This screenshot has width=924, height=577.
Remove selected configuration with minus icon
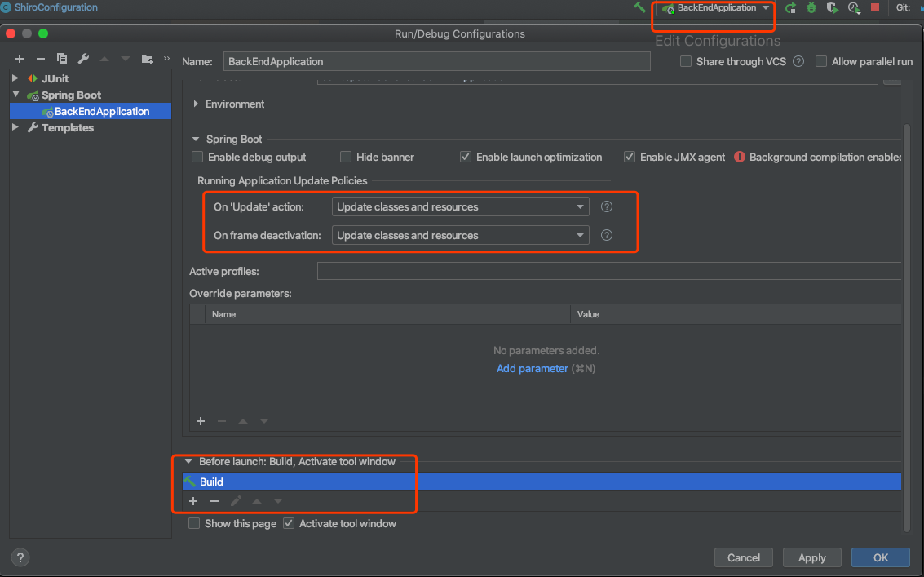pyautogui.click(x=40, y=59)
